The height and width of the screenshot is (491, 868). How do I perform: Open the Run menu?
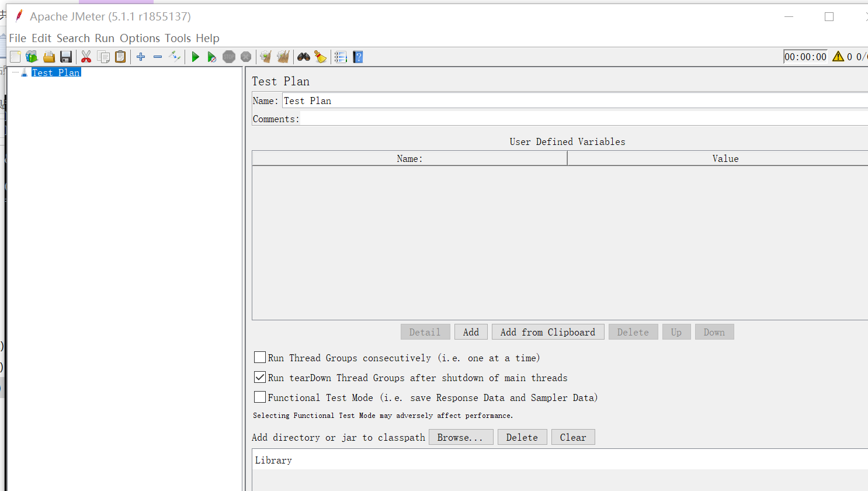click(105, 38)
